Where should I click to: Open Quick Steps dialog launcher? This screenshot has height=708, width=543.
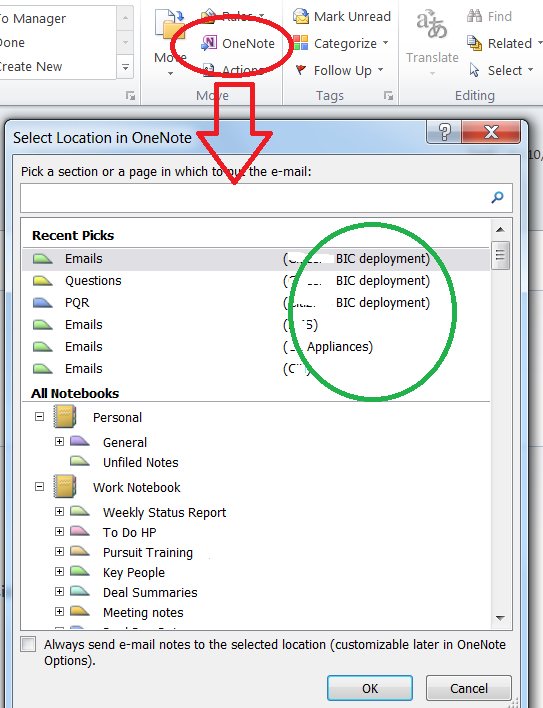tap(130, 95)
